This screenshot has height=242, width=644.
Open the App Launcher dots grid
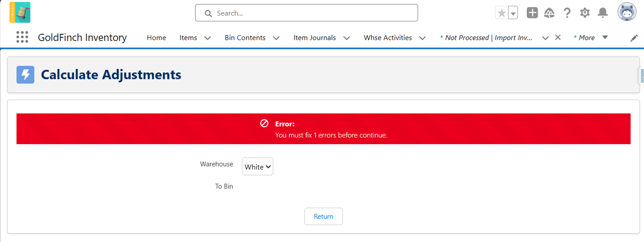22,38
